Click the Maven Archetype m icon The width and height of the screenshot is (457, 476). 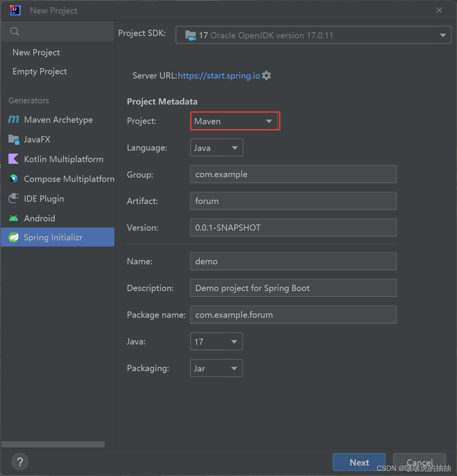[14, 120]
